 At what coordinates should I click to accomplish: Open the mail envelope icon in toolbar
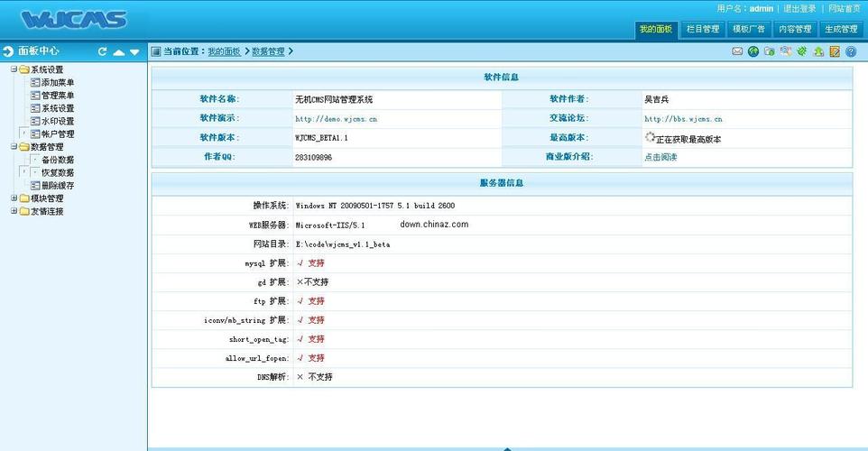(737, 51)
